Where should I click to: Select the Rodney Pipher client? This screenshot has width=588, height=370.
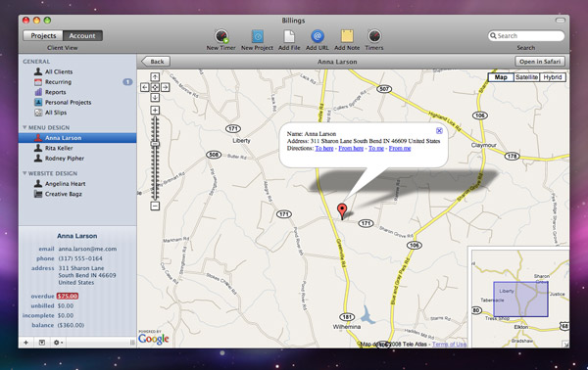pos(77,158)
